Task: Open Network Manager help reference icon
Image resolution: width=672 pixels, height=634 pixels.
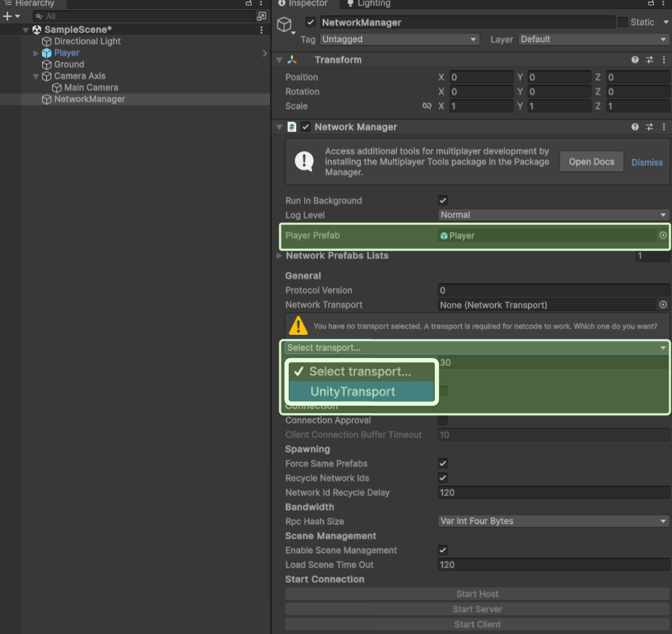Action: (635, 127)
